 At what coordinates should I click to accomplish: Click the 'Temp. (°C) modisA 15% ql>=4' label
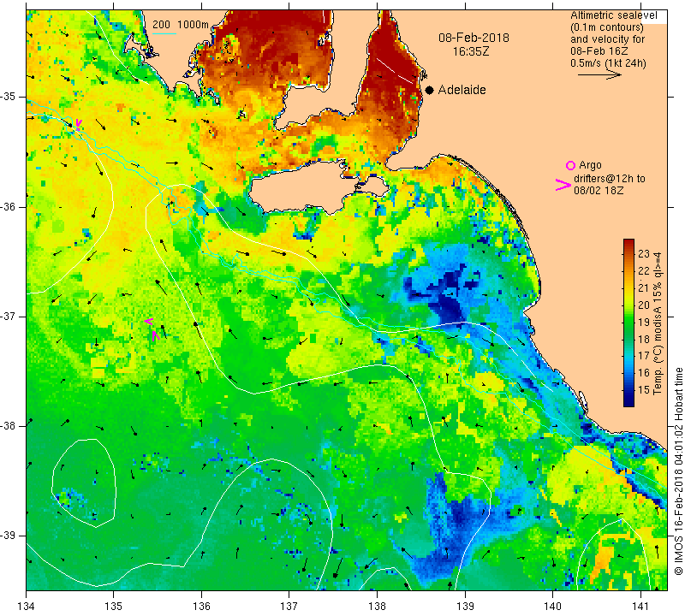pyautogui.click(x=658, y=323)
